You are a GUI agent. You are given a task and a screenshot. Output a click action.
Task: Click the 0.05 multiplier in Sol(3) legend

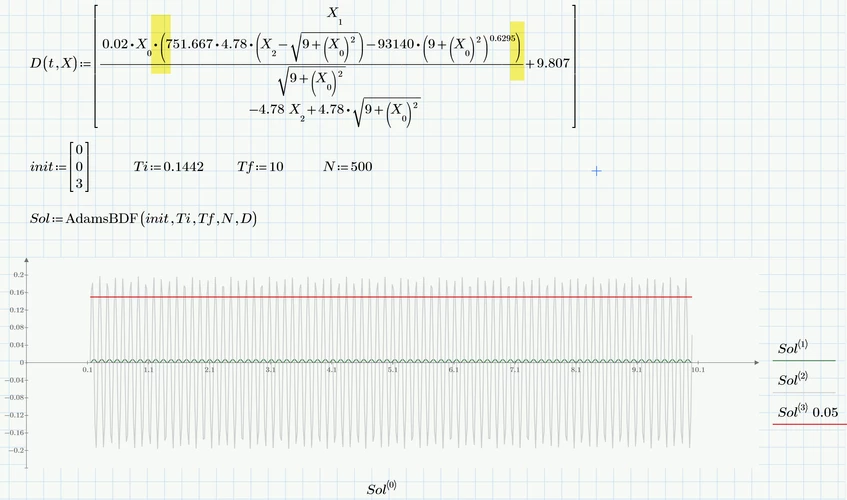[825, 413]
